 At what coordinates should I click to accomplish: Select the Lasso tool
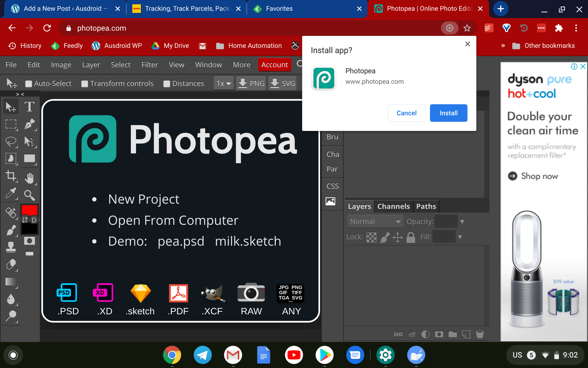point(11,141)
